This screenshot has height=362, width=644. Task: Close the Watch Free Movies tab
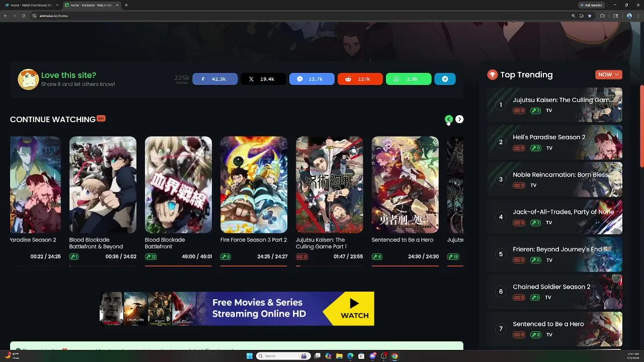[57, 5]
